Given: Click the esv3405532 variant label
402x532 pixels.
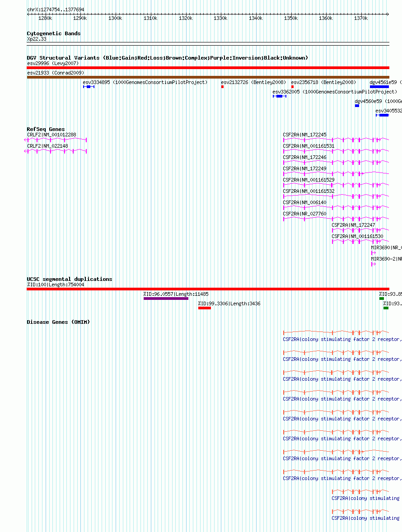Looking at the screenshot, I should tap(389, 111).
